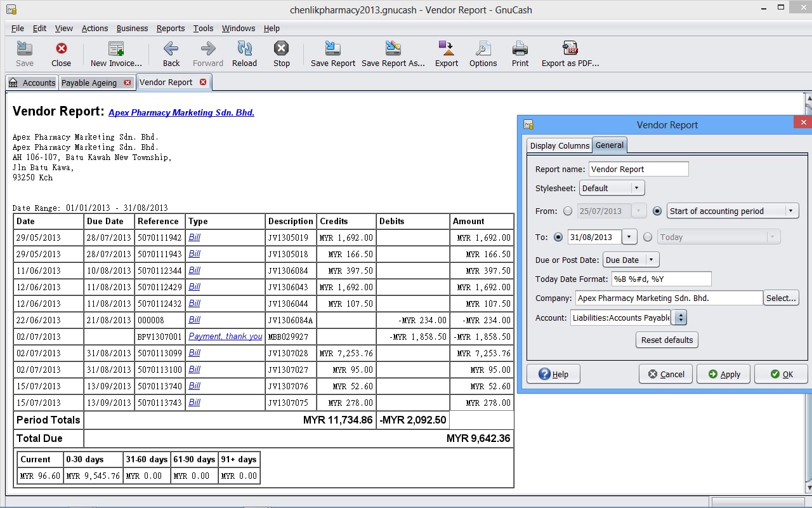Confirm options with OK button
Viewport: 812px width, 508px height.
pos(781,374)
